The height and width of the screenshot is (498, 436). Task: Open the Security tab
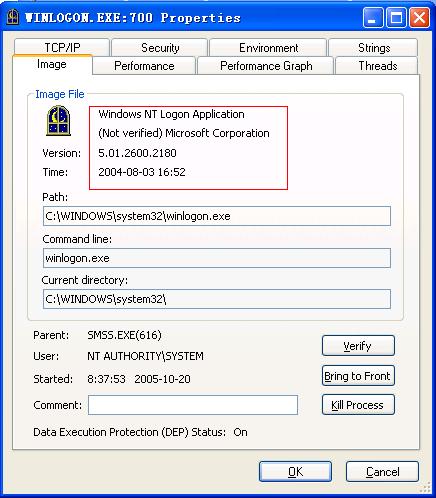160,48
